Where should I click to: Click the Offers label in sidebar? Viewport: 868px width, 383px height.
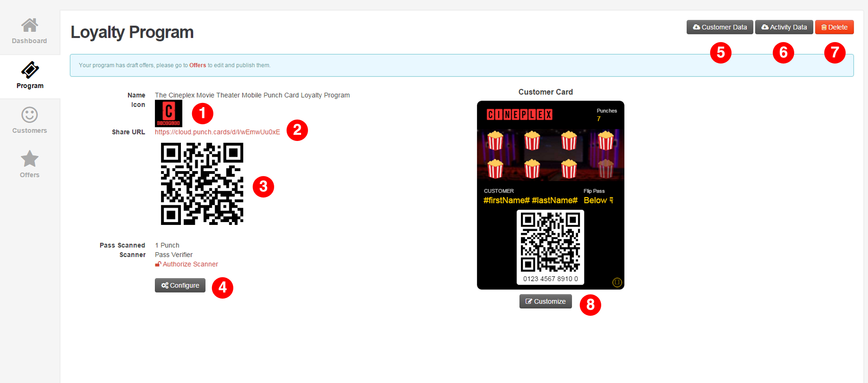point(30,175)
